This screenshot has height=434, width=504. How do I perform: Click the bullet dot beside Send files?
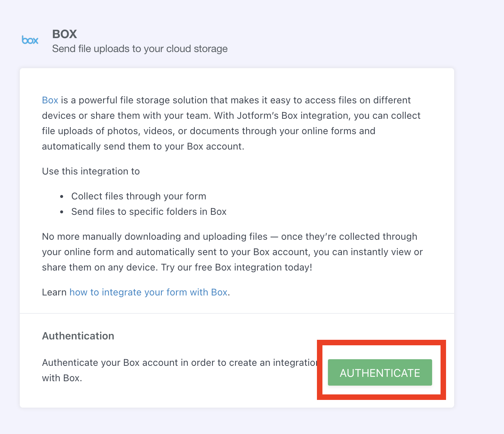tap(62, 212)
